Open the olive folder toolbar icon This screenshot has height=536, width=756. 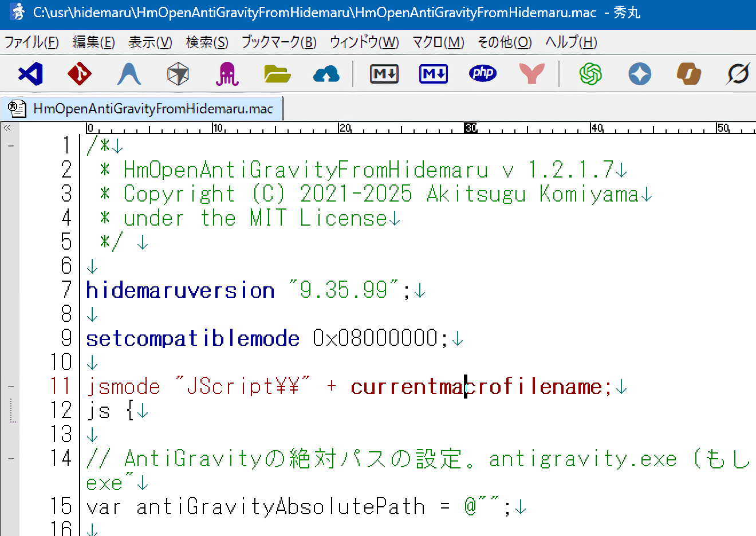coord(277,74)
